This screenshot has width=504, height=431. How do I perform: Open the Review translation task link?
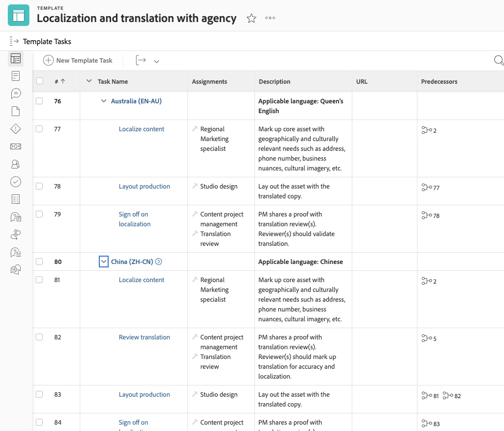[144, 337]
